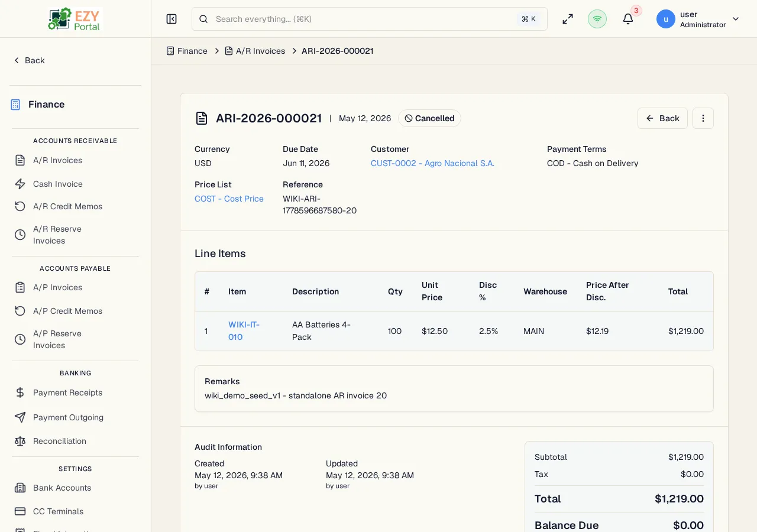The image size is (757, 532).
Task: Open COST - Cost Price price list link
Action: (229, 199)
